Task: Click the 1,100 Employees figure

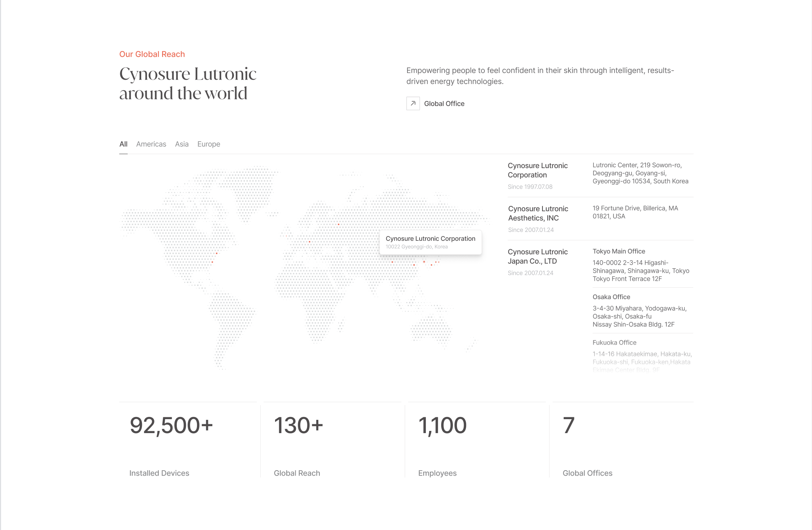Action: coord(442,425)
